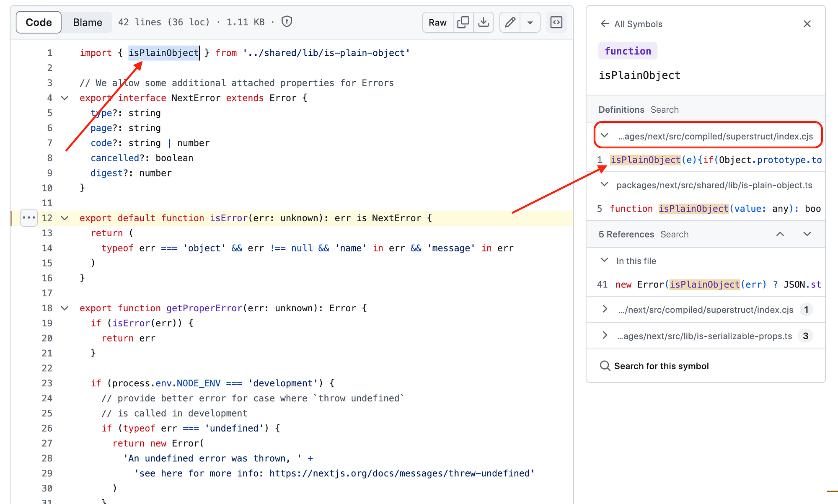Click the isError call on line 19
The image size is (838, 504).
click(131, 323)
